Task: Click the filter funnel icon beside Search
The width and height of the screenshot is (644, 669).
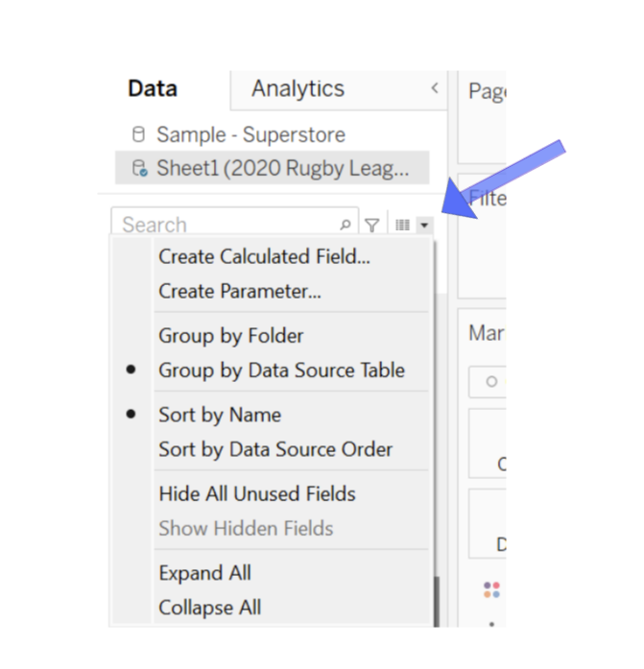Action: tap(372, 225)
